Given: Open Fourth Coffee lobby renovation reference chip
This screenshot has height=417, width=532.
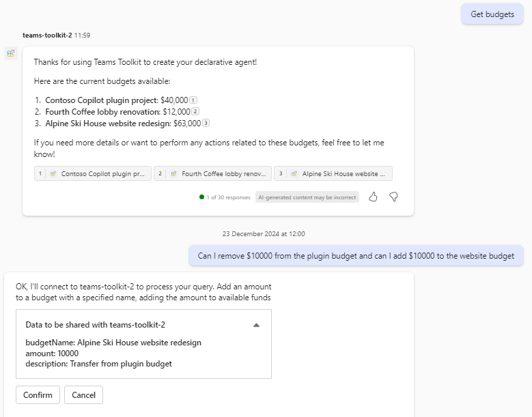Looking at the screenshot, I should point(213,173).
